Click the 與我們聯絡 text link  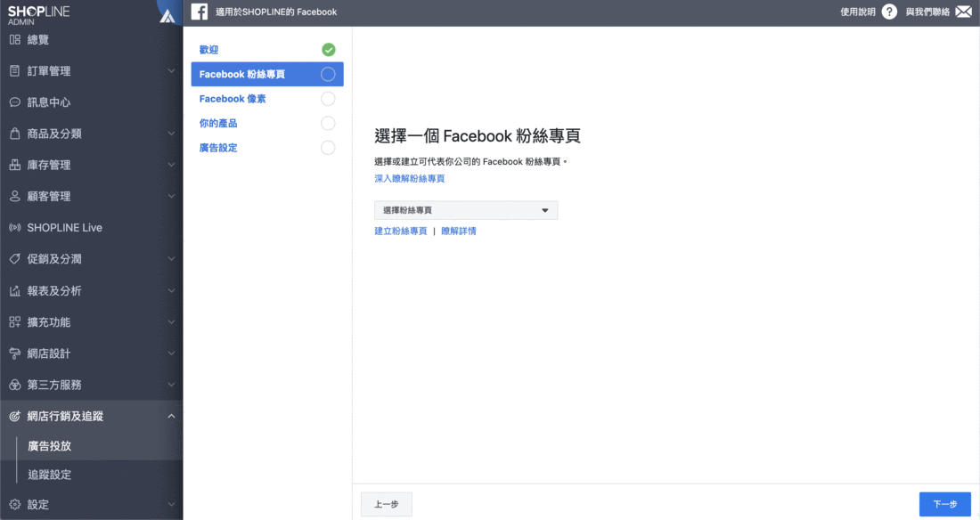tap(927, 12)
